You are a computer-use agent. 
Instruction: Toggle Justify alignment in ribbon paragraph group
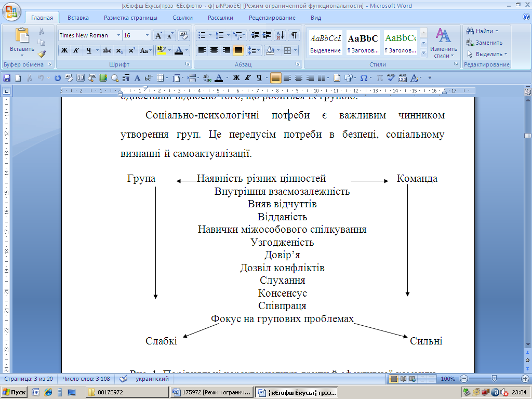[x=238, y=50]
